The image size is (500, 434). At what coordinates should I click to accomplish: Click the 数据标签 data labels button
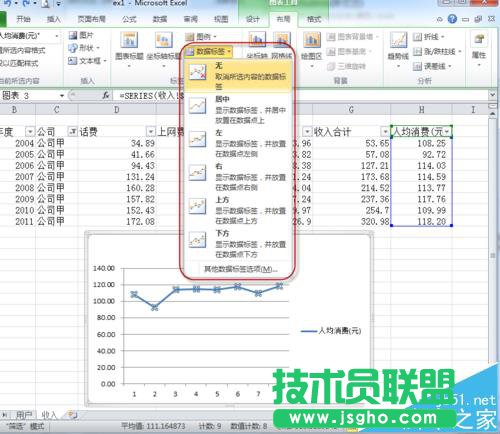209,51
